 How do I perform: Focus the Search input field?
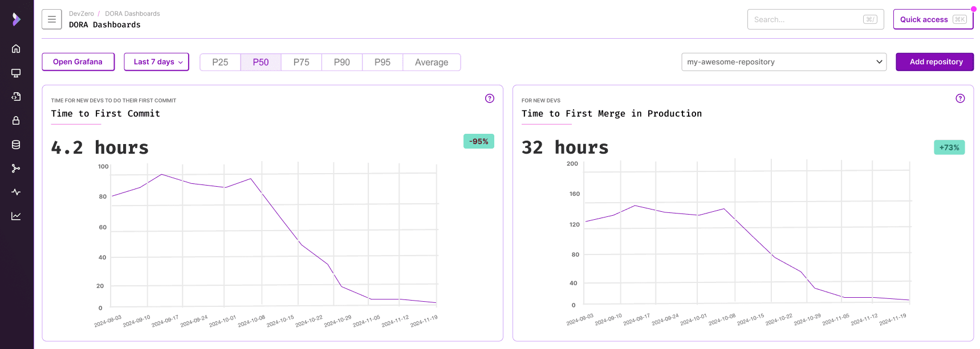807,19
